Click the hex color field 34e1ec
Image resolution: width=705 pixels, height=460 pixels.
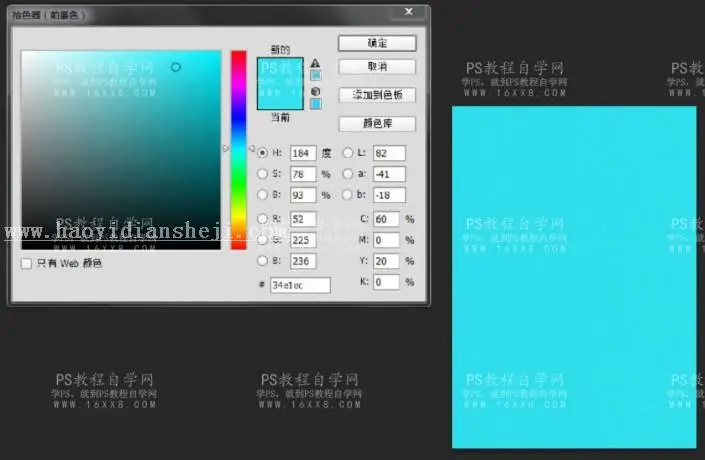[300, 285]
